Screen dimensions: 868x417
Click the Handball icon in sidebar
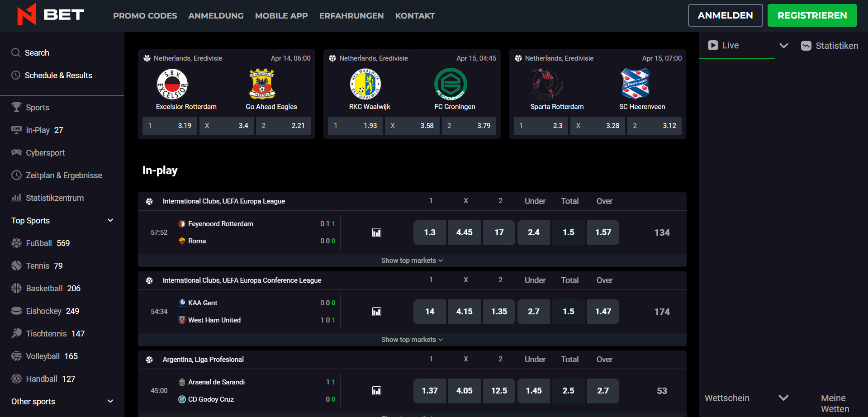pyautogui.click(x=16, y=379)
